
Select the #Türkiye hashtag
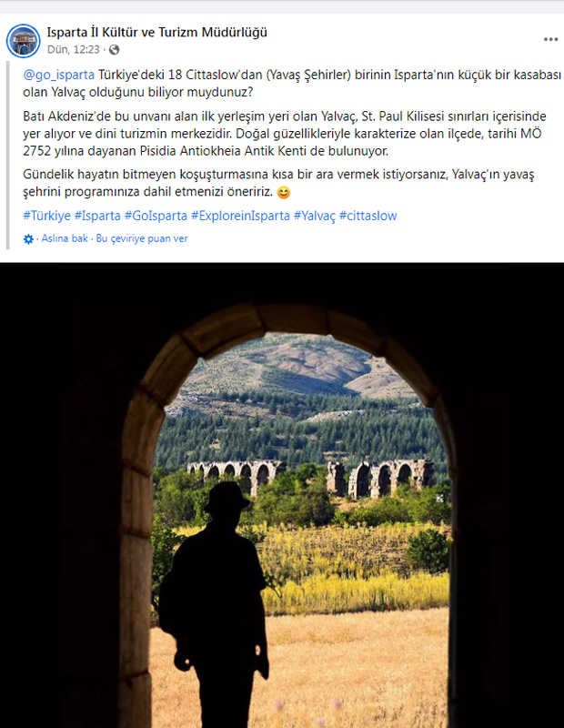[x=47, y=216]
